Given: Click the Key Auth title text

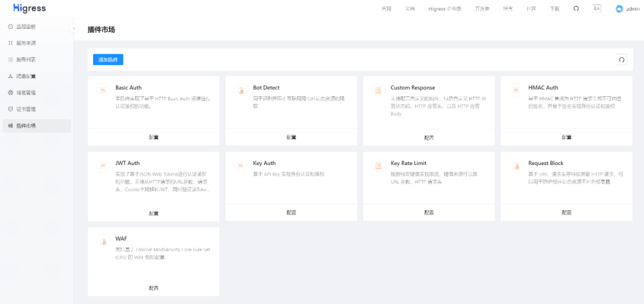Looking at the screenshot, I should pos(264,163).
